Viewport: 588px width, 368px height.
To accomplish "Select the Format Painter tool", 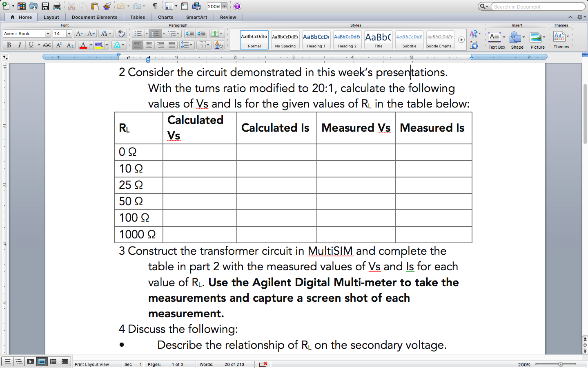I will [107, 6].
